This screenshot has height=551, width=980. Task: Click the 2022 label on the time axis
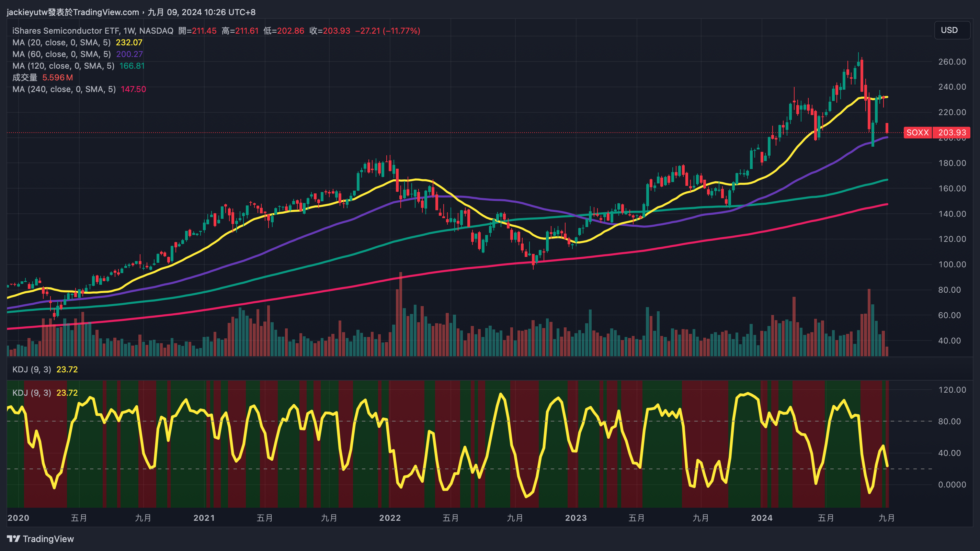[x=390, y=518]
